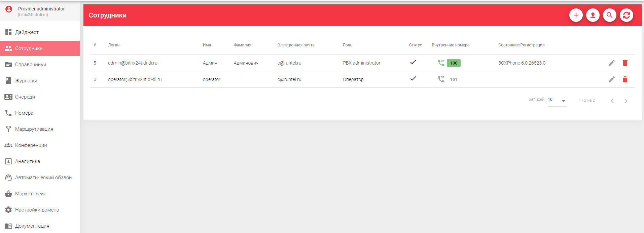Delete the admin@bitrix24t.di-di.ru employee

pyautogui.click(x=625, y=63)
